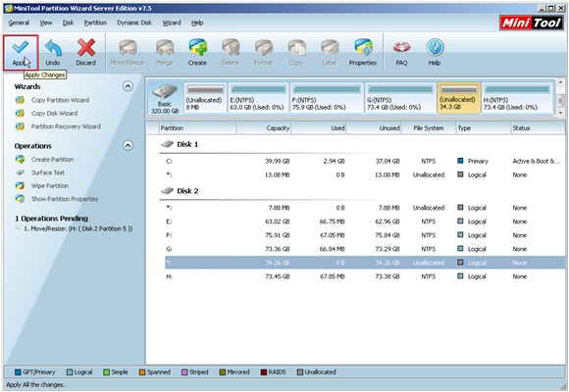The width and height of the screenshot is (569, 392).
Task: Open the Disk menu
Action: pyautogui.click(x=68, y=23)
